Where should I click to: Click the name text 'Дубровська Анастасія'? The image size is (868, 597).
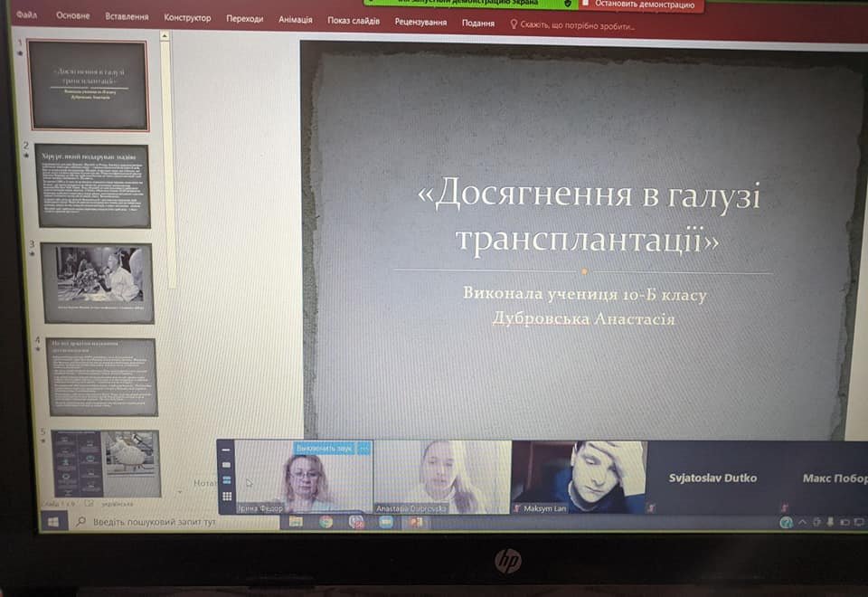[x=583, y=318]
